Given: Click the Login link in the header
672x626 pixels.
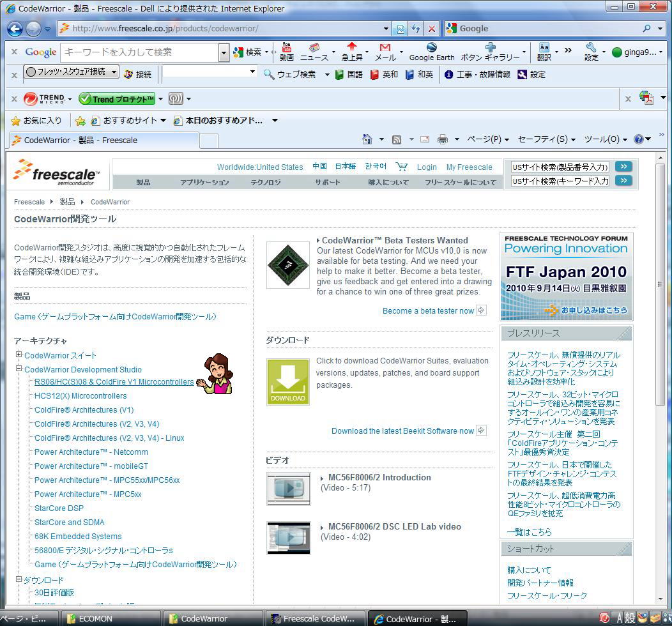Looking at the screenshot, I should [x=427, y=167].
